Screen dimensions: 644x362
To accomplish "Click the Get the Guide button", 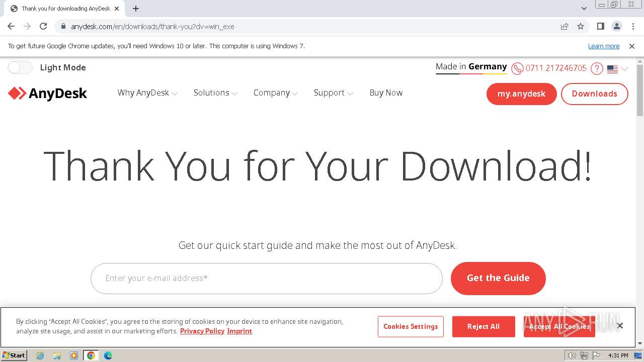I will pyautogui.click(x=498, y=278).
